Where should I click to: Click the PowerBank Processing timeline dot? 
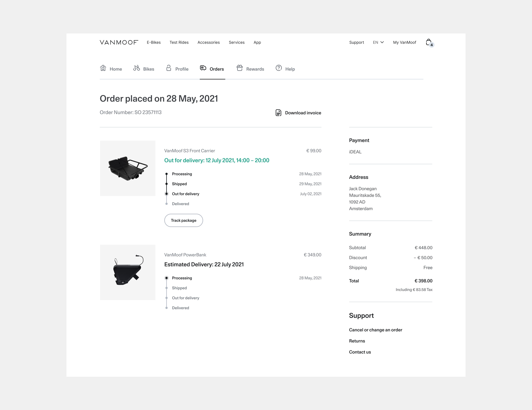coord(167,278)
